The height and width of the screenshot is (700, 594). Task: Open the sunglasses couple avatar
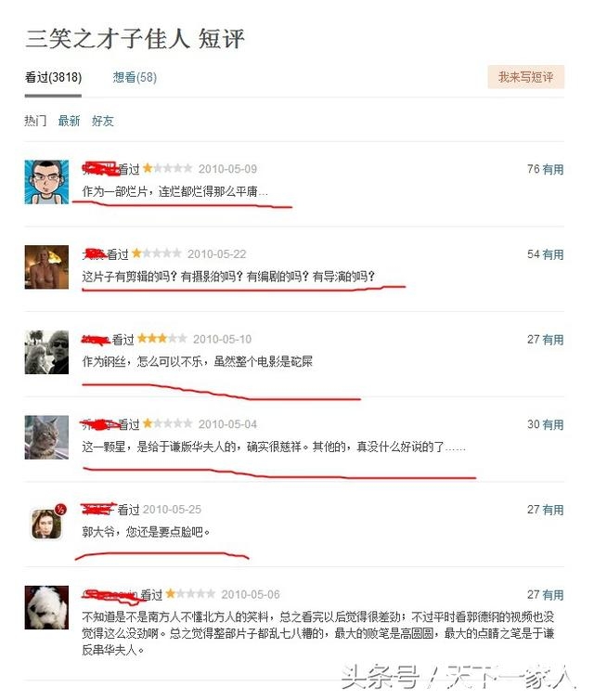click(46, 352)
